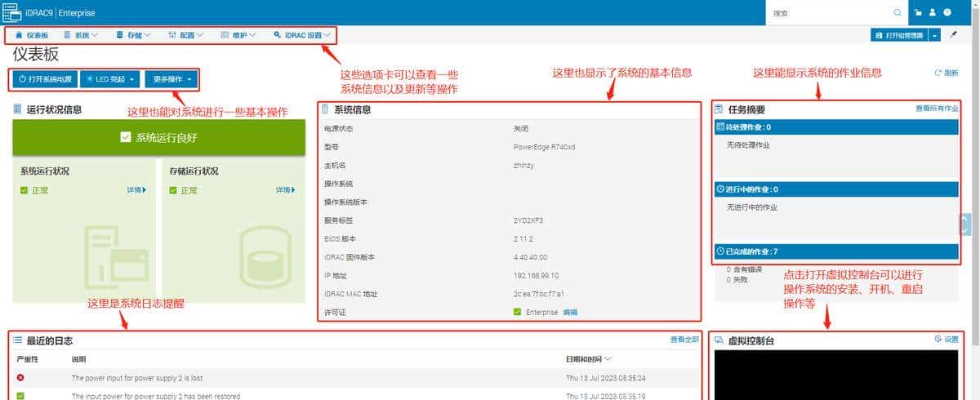Click the header icon left of user profile
The width and height of the screenshot is (980, 400).
[918, 13]
